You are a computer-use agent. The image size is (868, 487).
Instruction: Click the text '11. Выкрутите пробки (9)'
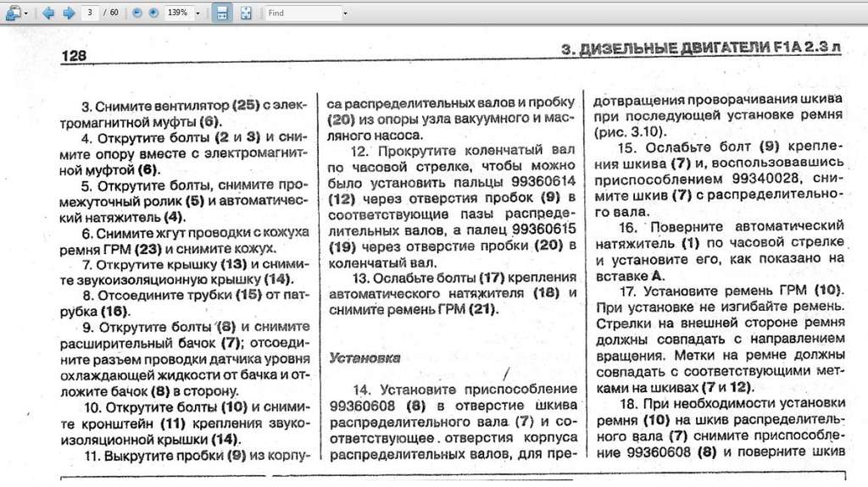point(165,456)
